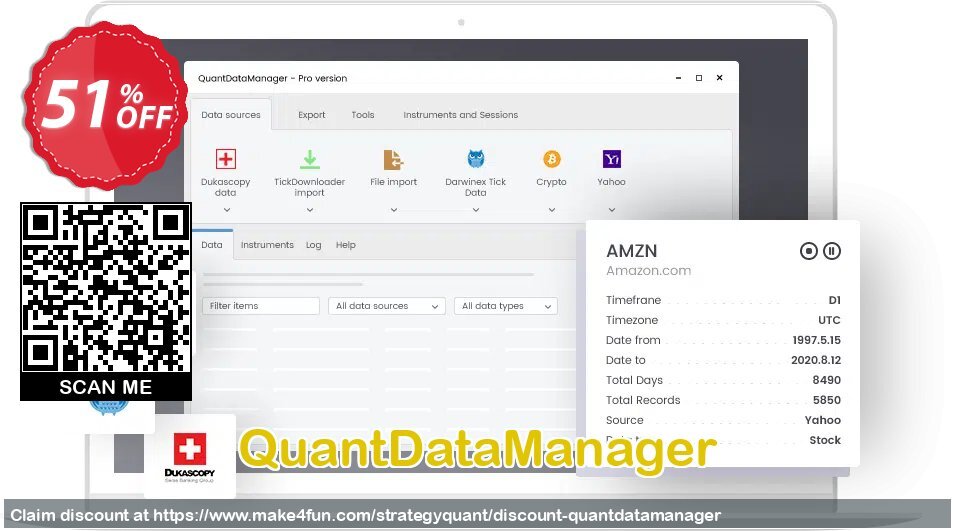The width and height of the screenshot is (954, 531).
Task: Expand the TickDownloader import chevron
Action: tap(310, 210)
